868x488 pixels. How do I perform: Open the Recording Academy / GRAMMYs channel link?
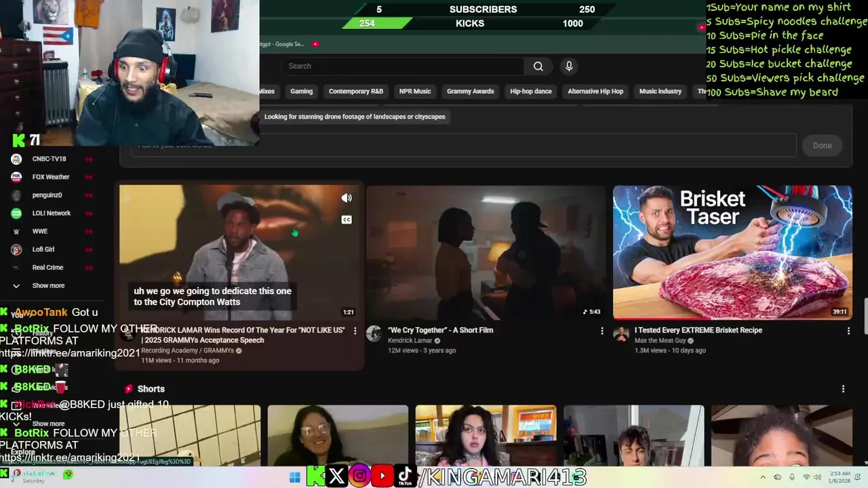pyautogui.click(x=187, y=350)
